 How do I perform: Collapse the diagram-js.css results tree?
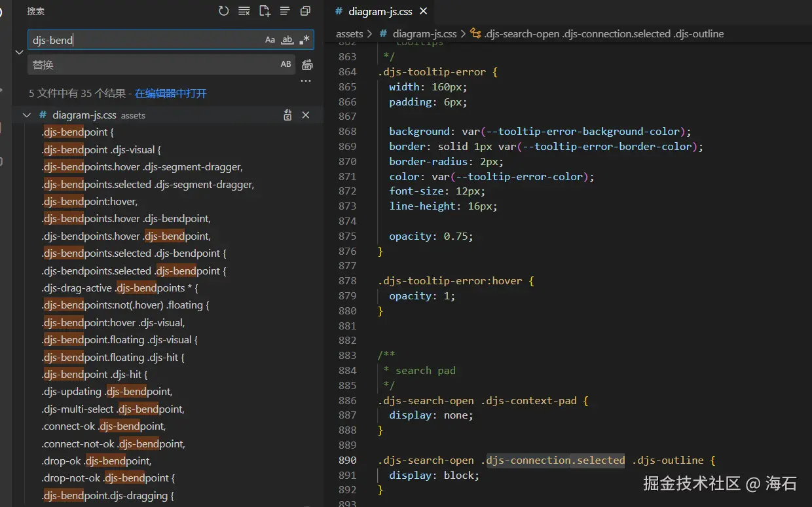point(27,115)
